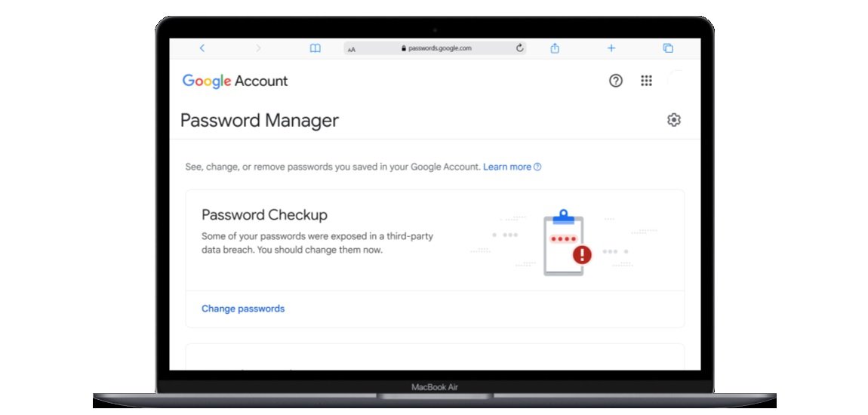Click the passwords.google.com address bar
This screenshot has width=868, height=415.
435,48
